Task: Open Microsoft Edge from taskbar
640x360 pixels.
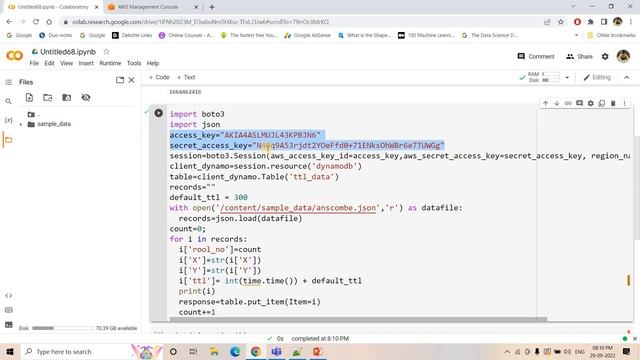Action: click(x=235, y=351)
